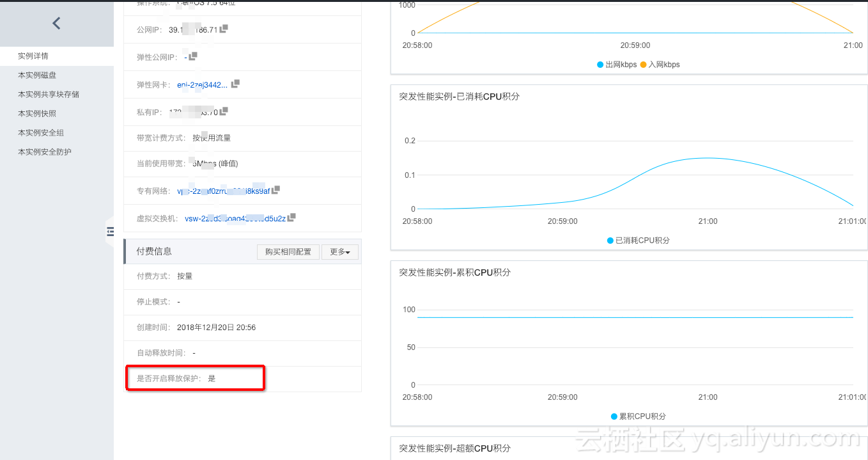Open 本实例安全组 in the side menu
Screen dimensions: 868x460
click(x=41, y=133)
